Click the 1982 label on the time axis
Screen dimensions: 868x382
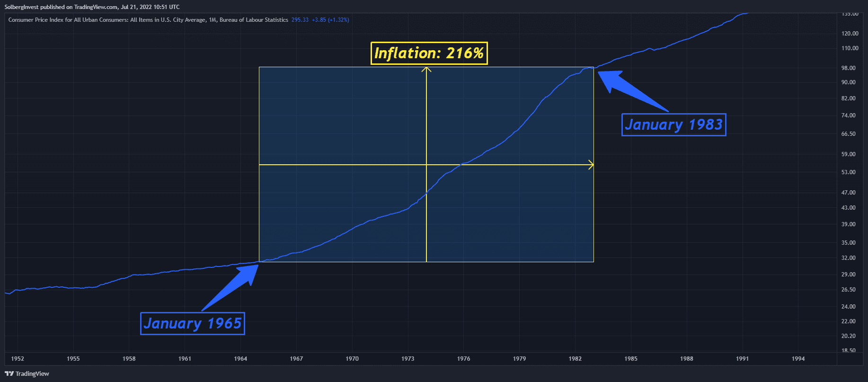coord(575,359)
